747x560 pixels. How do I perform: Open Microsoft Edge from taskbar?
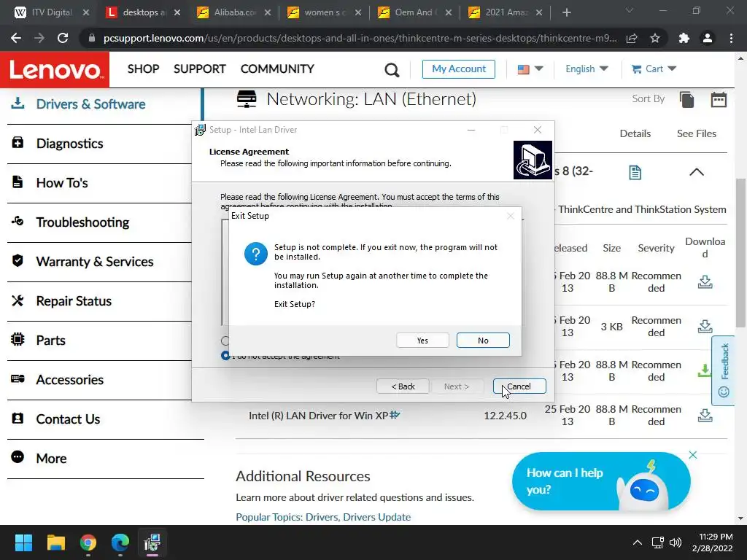pyautogui.click(x=120, y=542)
